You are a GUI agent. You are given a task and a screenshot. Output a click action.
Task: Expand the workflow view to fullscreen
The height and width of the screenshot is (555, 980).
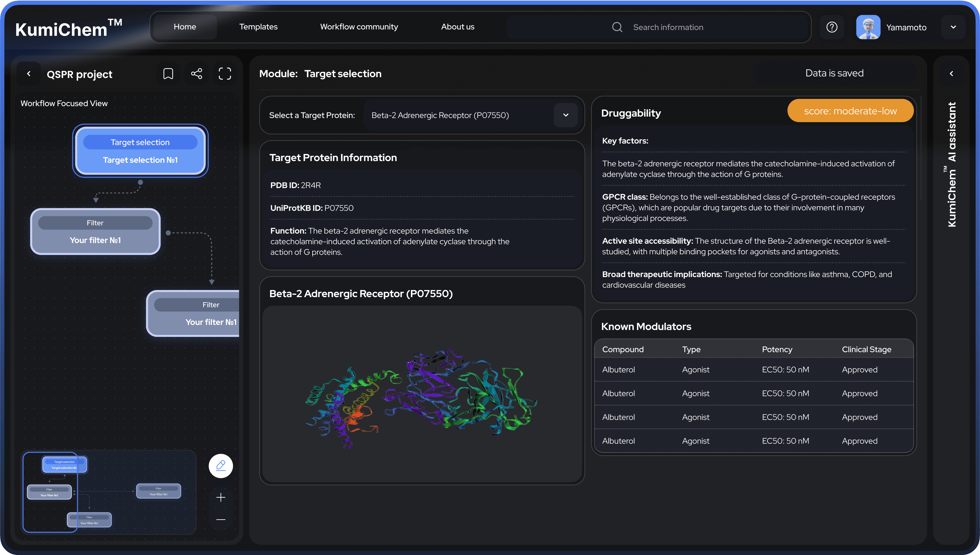pyautogui.click(x=225, y=73)
